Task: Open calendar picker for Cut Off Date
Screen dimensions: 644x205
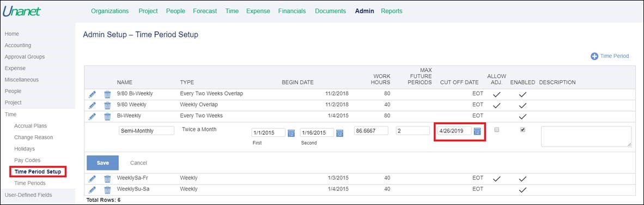Action: (477, 131)
